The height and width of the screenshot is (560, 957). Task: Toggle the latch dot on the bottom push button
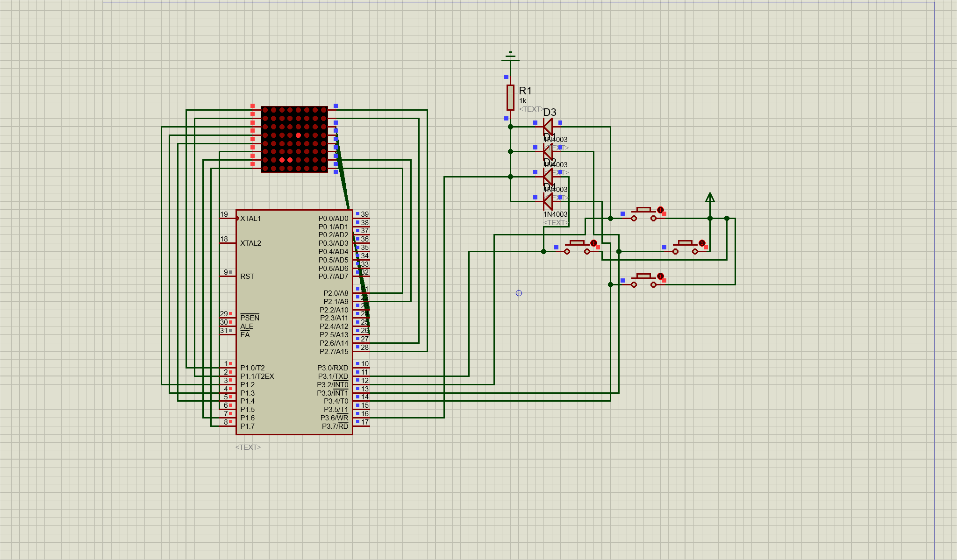(x=660, y=276)
